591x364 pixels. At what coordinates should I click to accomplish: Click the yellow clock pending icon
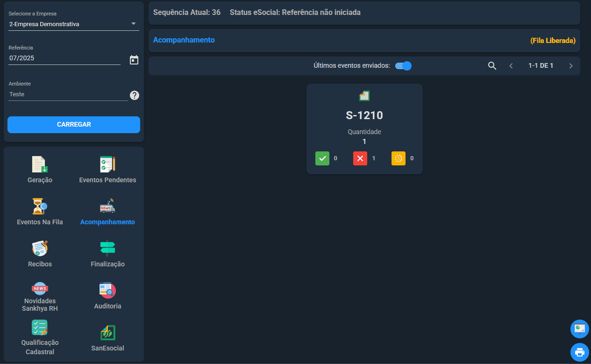tap(399, 158)
